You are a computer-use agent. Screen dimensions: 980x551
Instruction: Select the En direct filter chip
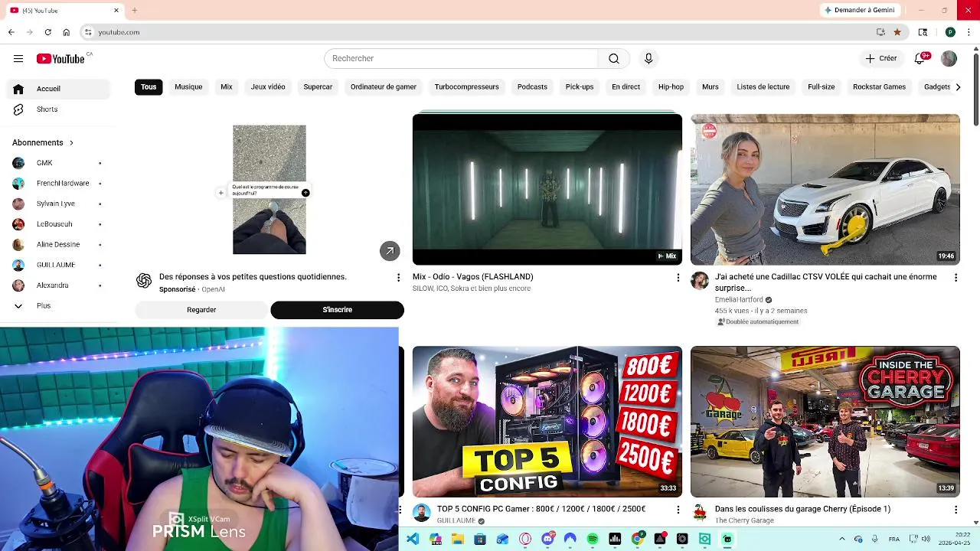click(626, 86)
